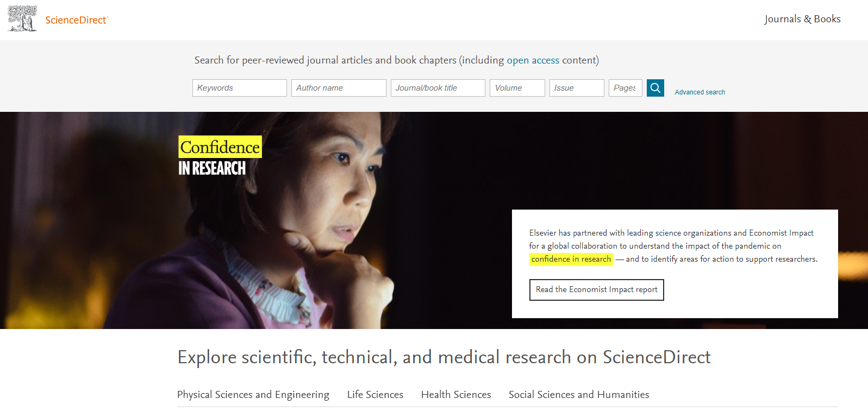Click the Elsevier tree logo
The height and width of the screenshot is (411, 868).
(22, 18)
